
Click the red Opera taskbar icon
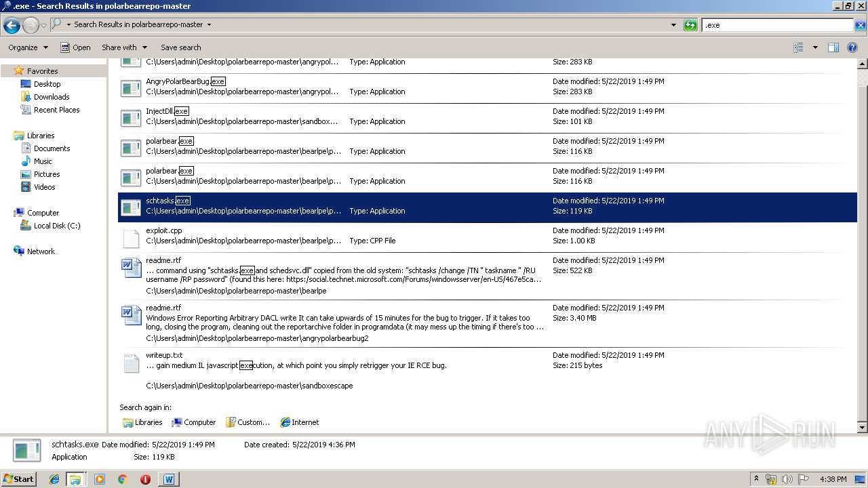145,479
